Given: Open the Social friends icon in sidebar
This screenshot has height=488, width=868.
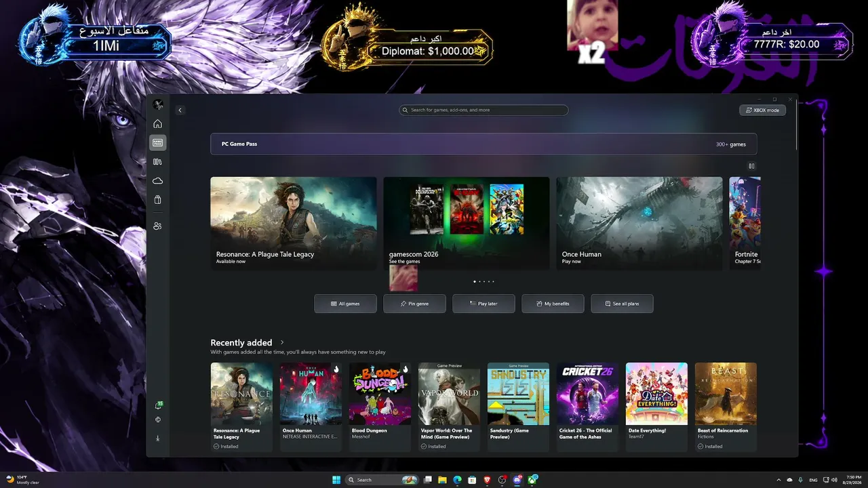Looking at the screenshot, I should pos(158,226).
